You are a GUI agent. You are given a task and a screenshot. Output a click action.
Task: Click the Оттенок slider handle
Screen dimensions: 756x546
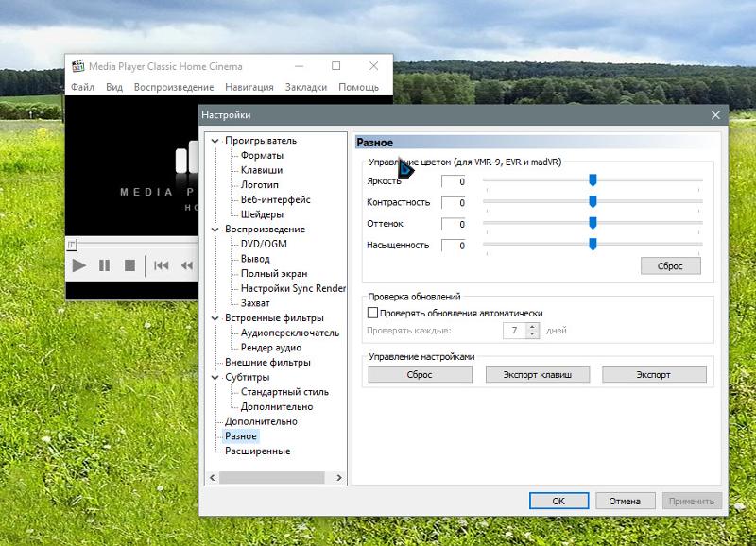tap(593, 223)
